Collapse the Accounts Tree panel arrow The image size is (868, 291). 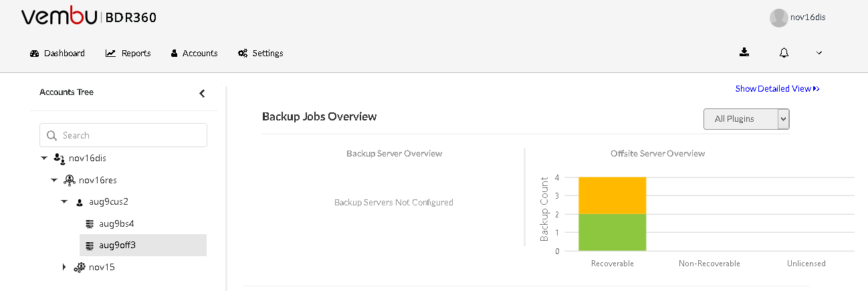tap(202, 94)
